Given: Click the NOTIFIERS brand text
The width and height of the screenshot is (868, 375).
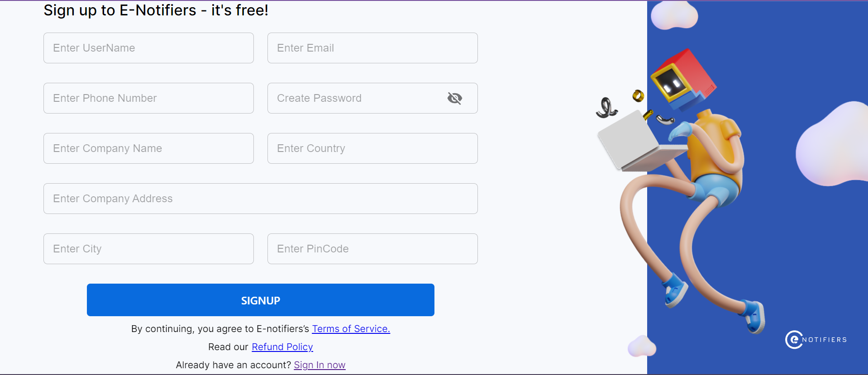Looking at the screenshot, I should [x=824, y=340].
